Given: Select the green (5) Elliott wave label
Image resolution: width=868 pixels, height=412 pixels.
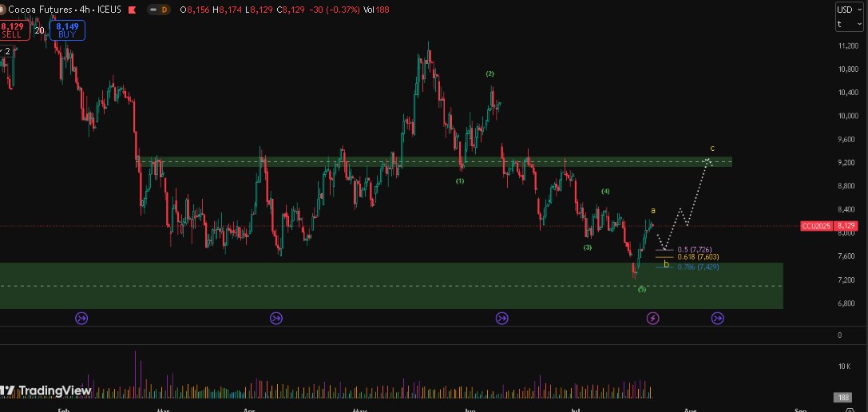Looking at the screenshot, I should coord(641,289).
